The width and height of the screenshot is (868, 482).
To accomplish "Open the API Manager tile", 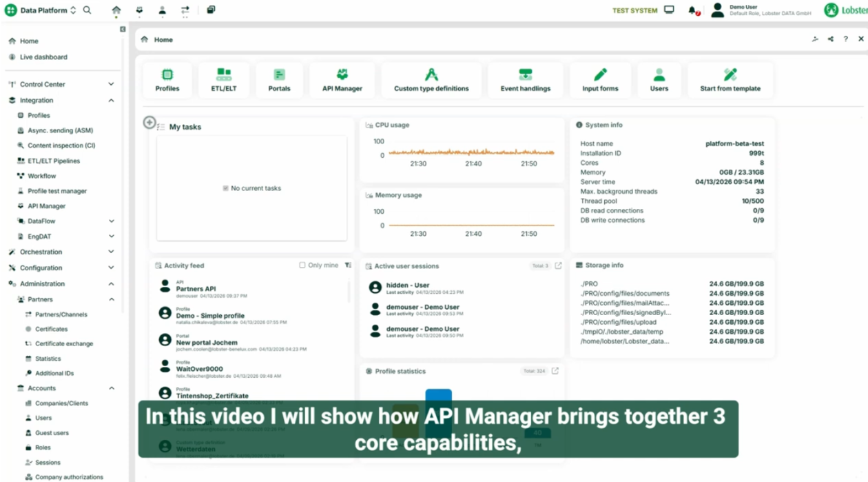I will 342,80.
